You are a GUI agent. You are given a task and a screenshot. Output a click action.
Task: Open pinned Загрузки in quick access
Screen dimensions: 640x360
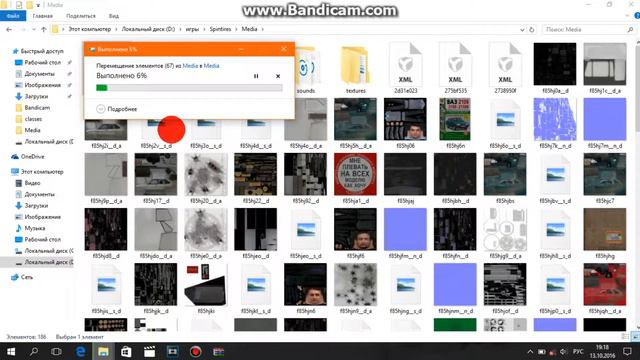(x=36, y=96)
